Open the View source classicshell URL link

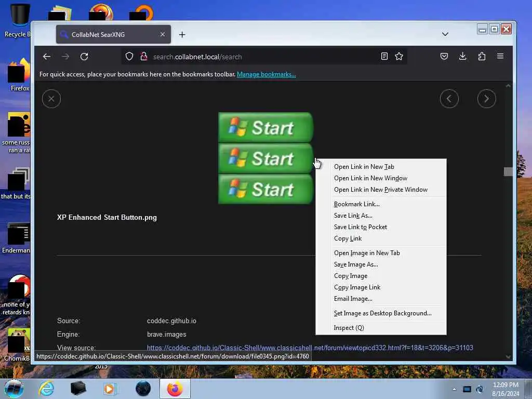[310, 348]
